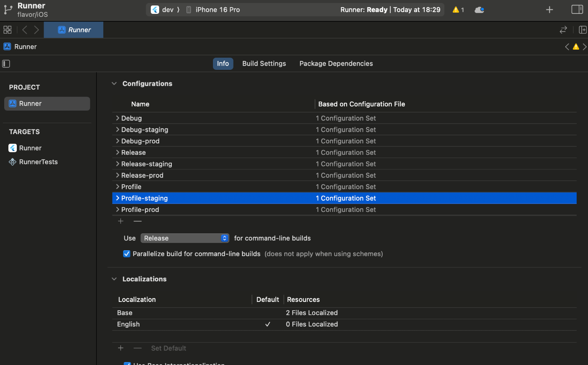Expand the Debug-staging configuration row
This screenshot has width=588, height=365.
(118, 130)
